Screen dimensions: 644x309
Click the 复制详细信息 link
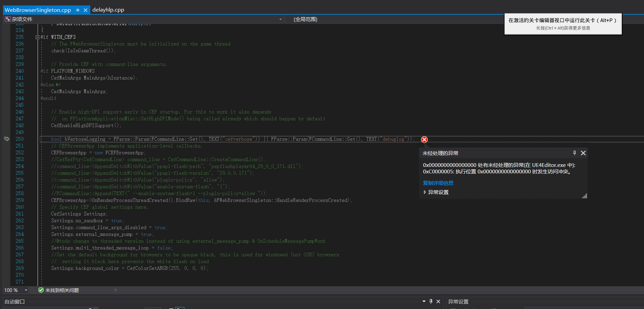[438, 183]
